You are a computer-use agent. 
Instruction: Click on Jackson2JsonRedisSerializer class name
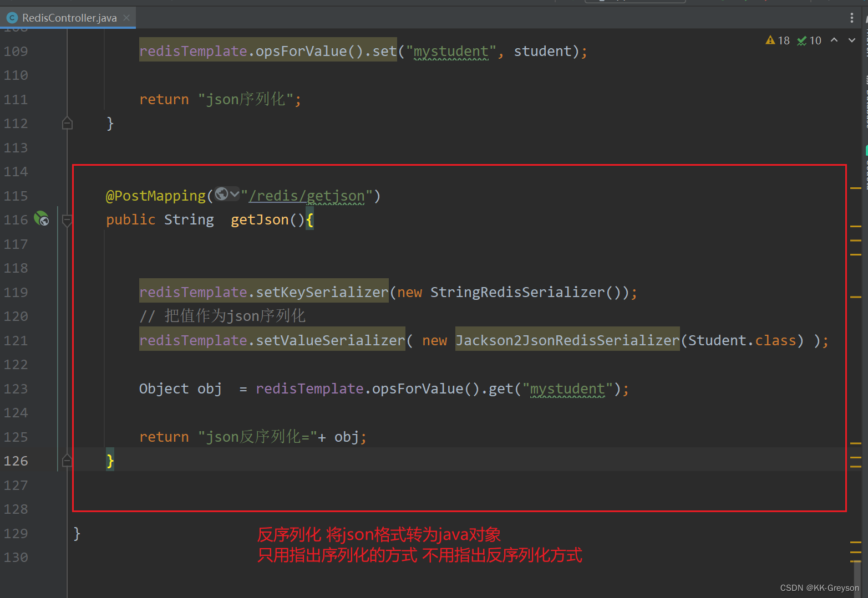[x=567, y=340]
